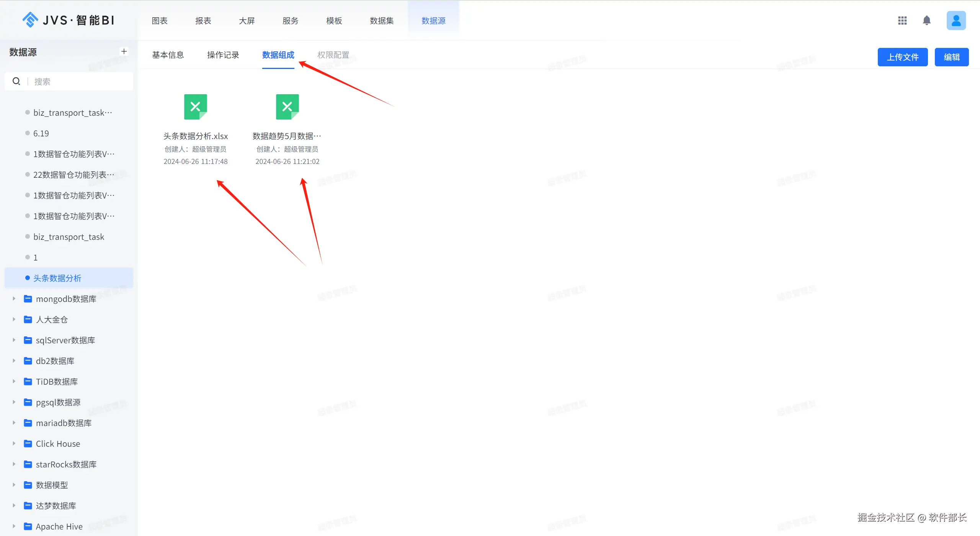Open the 数据集 top menu
The image size is (980, 536).
click(x=381, y=21)
